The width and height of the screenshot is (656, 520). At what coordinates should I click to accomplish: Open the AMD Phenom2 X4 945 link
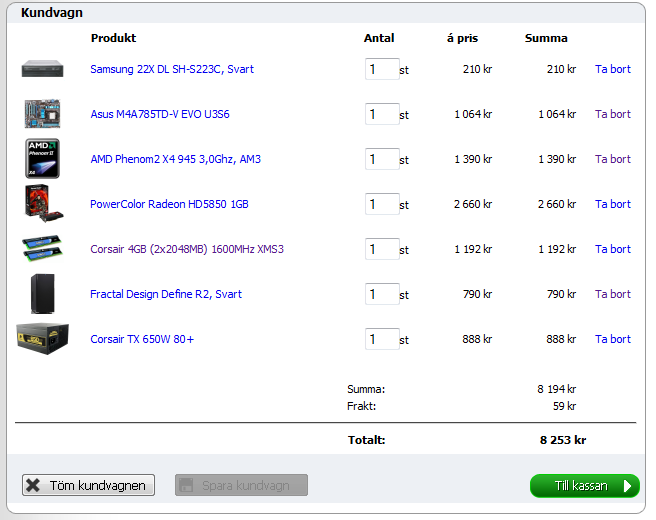coord(175,159)
